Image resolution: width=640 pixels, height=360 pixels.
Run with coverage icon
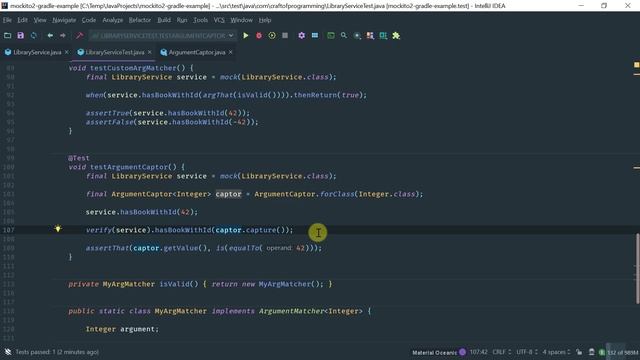[272, 36]
